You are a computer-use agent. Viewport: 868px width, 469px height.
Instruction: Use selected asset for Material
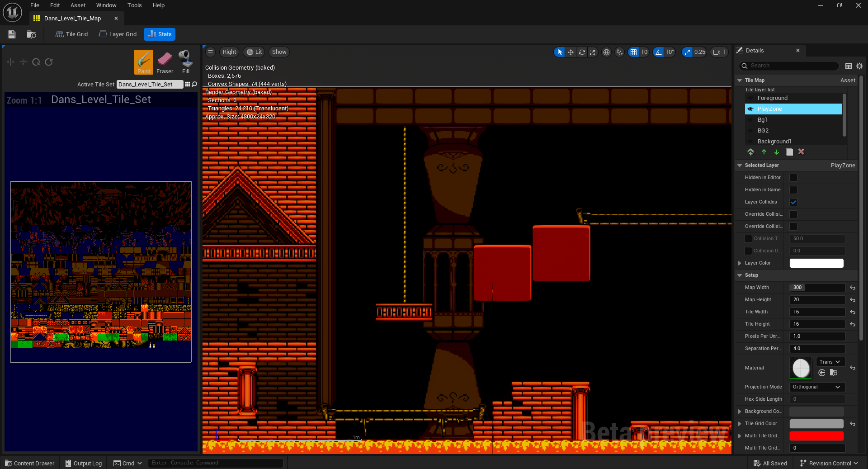[822, 373]
